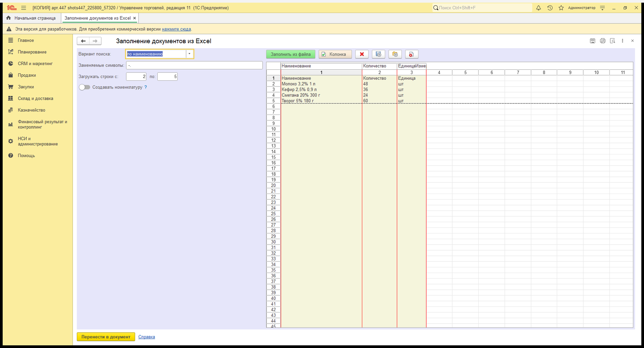Click the preview magnifier-page icon

point(612,41)
